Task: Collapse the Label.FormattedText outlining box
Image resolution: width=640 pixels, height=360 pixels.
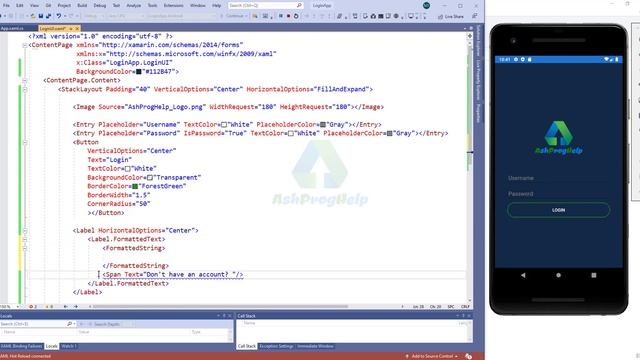Action: point(25,240)
